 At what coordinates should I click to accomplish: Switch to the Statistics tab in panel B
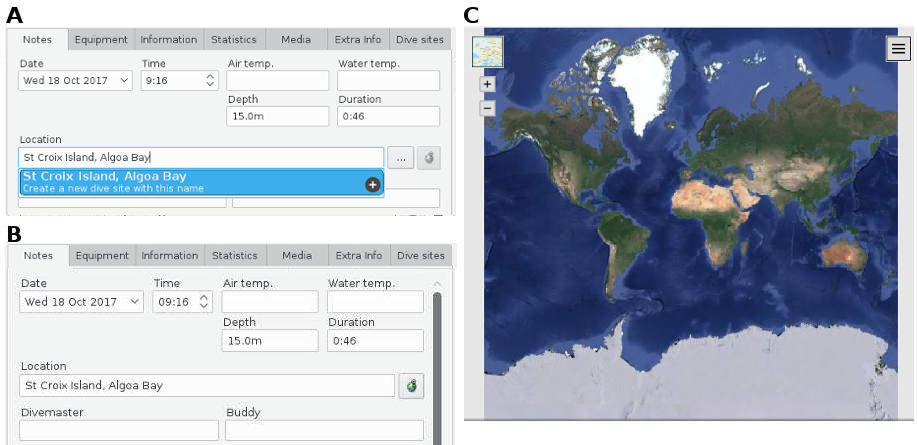[x=235, y=256]
